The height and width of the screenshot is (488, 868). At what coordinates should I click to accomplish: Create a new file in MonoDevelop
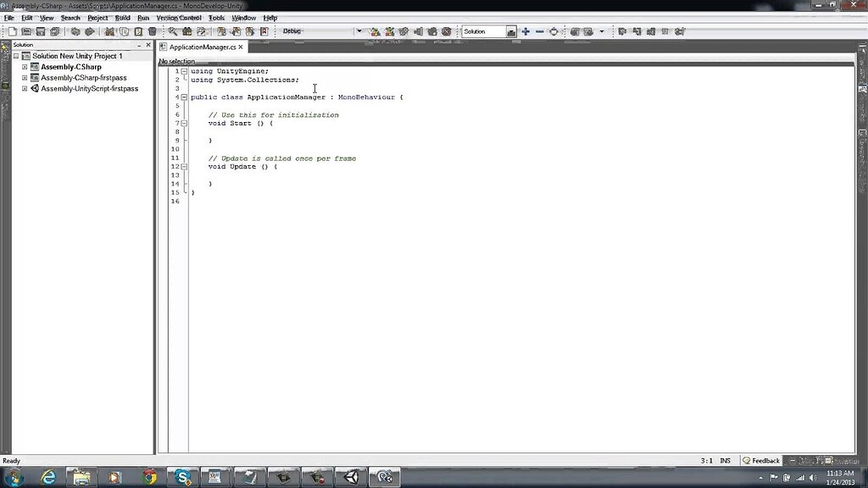coord(14,31)
